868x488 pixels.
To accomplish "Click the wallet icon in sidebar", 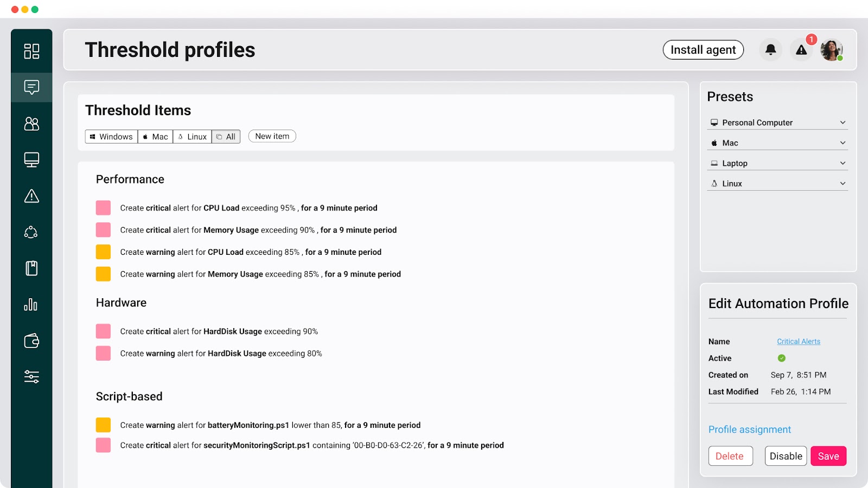I will pyautogui.click(x=31, y=341).
